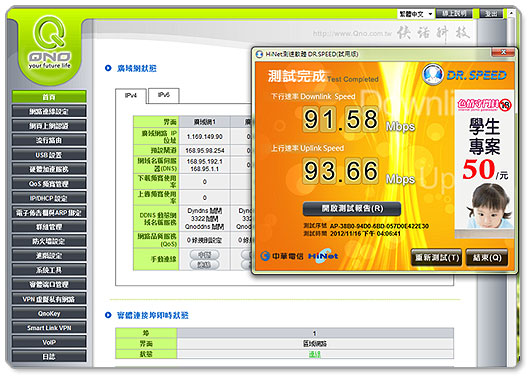Click the DR.SPEED headset mascot icon
Image resolution: width=529 pixels, height=379 pixels.
click(432, 74)
